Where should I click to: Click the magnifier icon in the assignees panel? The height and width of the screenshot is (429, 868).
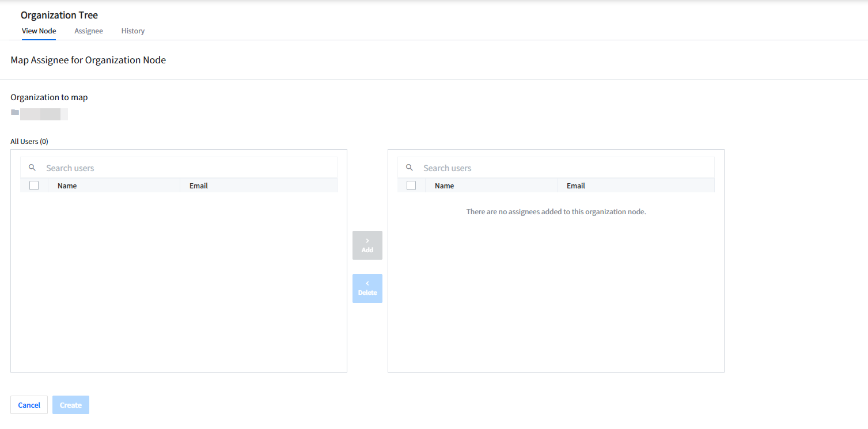click(410, 168)
